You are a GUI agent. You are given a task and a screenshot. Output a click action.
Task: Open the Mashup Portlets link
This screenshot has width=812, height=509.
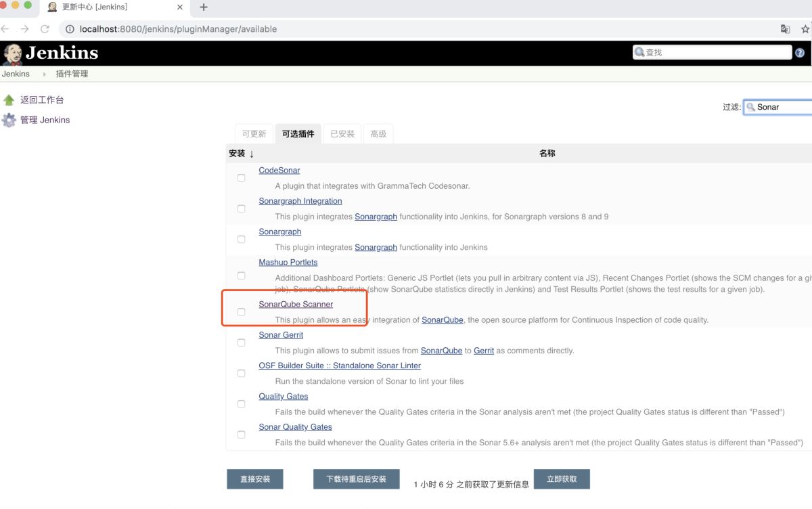[288, 263]
